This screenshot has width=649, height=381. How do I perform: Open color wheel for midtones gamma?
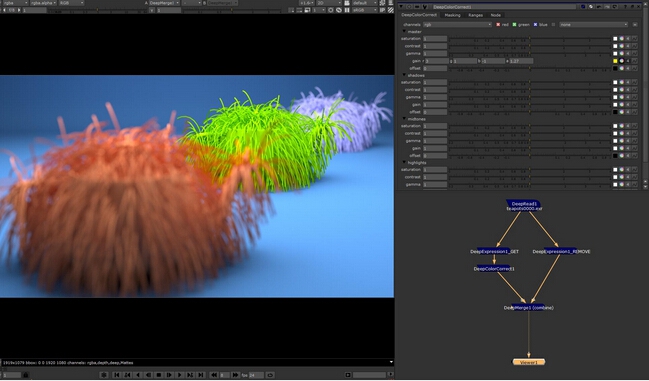(622, 141)
